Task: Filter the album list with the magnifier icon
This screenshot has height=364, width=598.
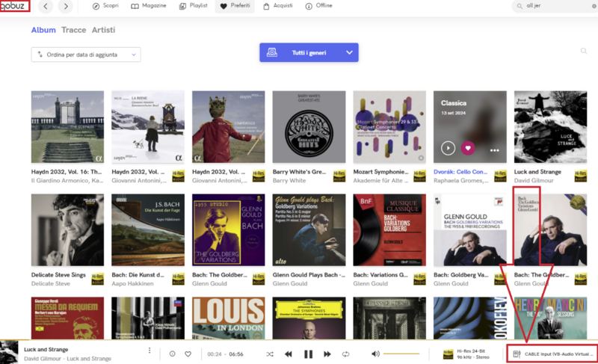Action: click(584, 52)
